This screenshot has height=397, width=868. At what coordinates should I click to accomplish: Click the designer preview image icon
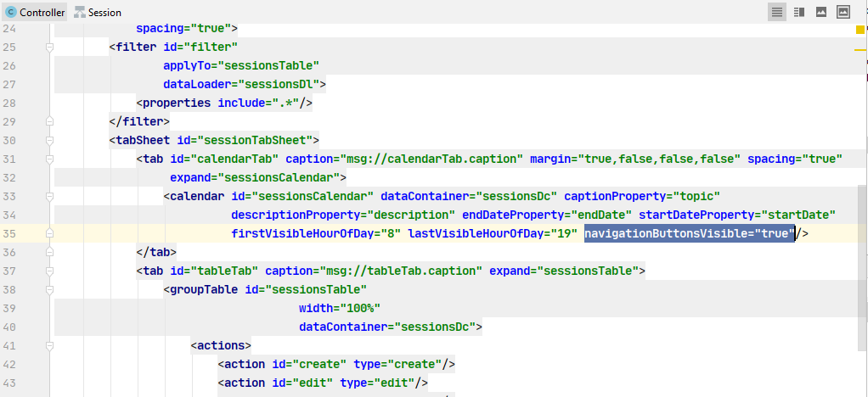coord(821,12)
